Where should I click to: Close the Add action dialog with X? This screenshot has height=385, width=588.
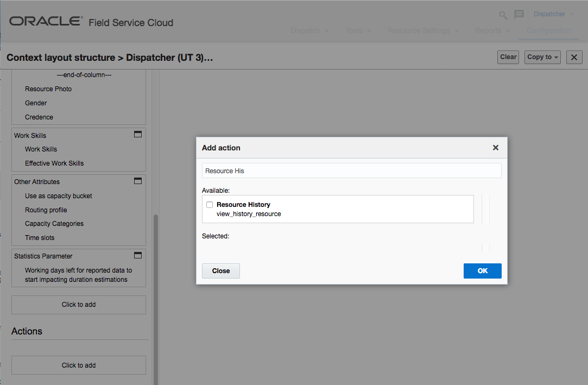[x=495, y=148]
